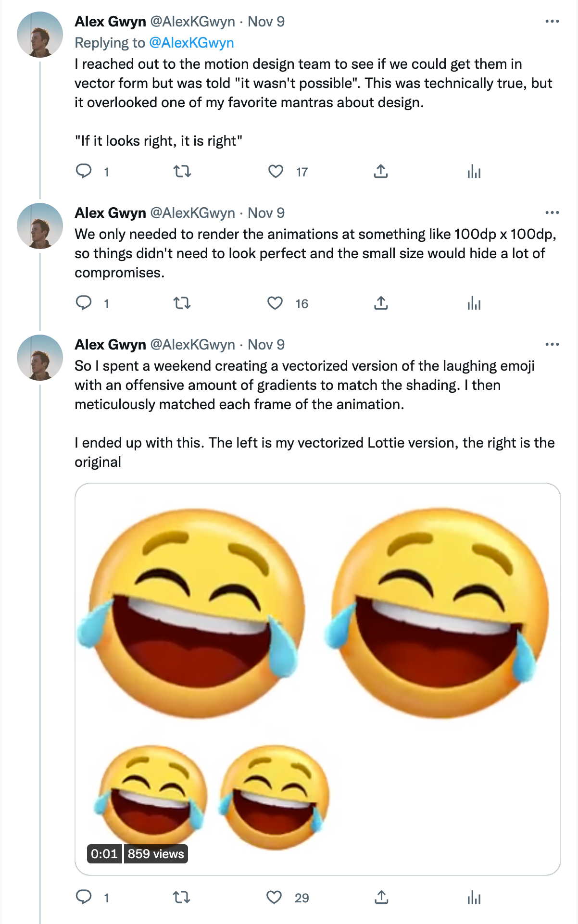Image resolution: width=578 pixels, height=924 pixels.
Task: Open more options on the 100dp tweet
Action: [552, 212]
